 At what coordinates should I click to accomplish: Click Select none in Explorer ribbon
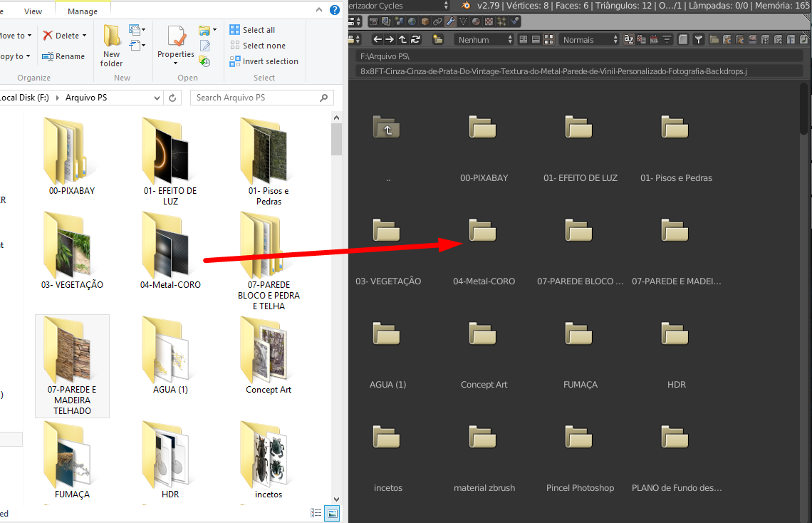click(x=258, y=46)
